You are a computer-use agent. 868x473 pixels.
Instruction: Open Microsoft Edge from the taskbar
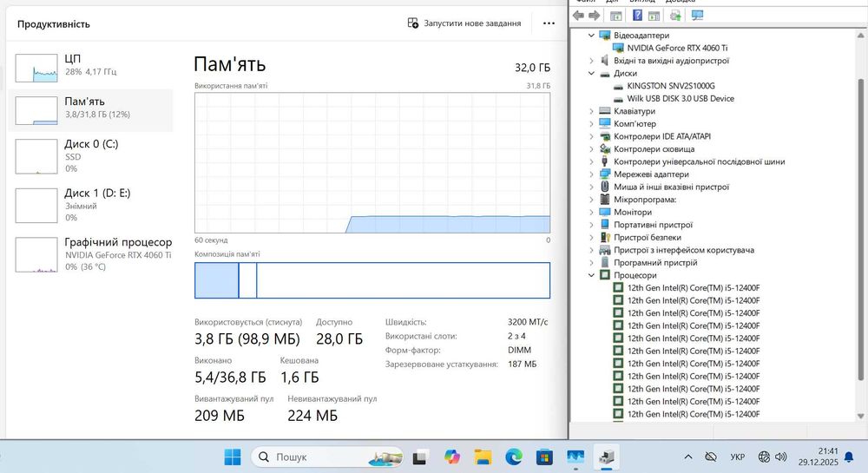click(514, 457)
